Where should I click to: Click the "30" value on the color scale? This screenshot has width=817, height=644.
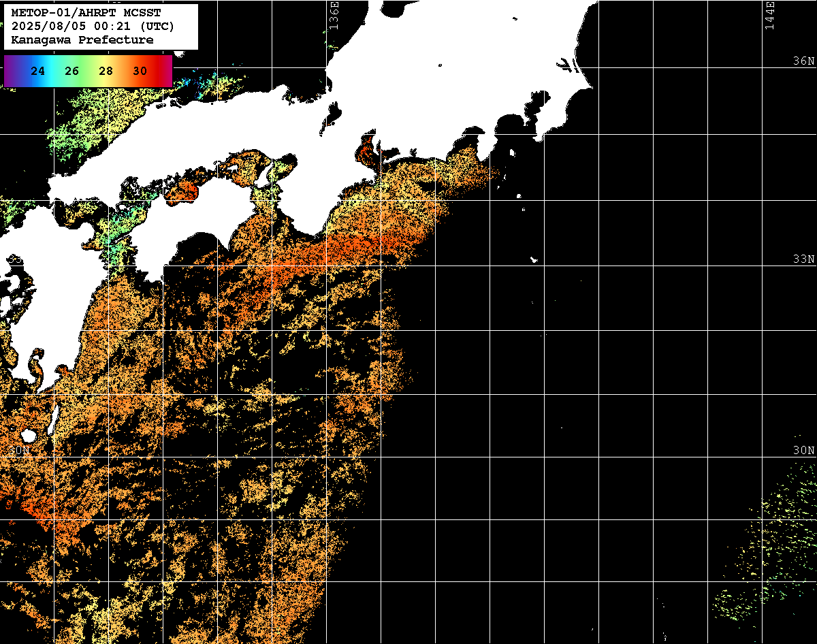[140, 71]
